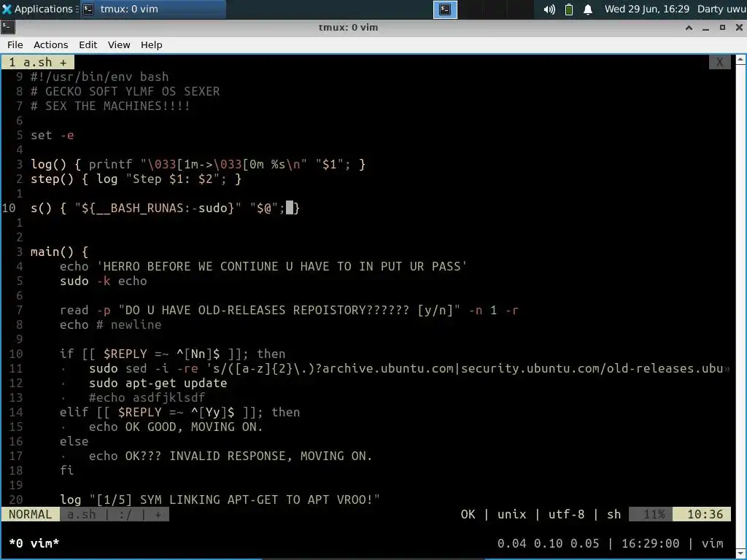This screenshot has width=747, height=560.
Task: Select the tmux window '*0 vim*'
Action: pyautogui.click(x=34, y=543)
